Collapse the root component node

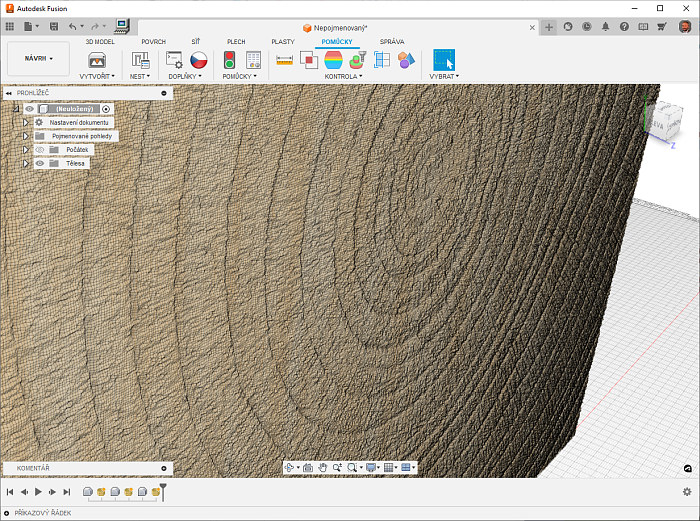16,108
